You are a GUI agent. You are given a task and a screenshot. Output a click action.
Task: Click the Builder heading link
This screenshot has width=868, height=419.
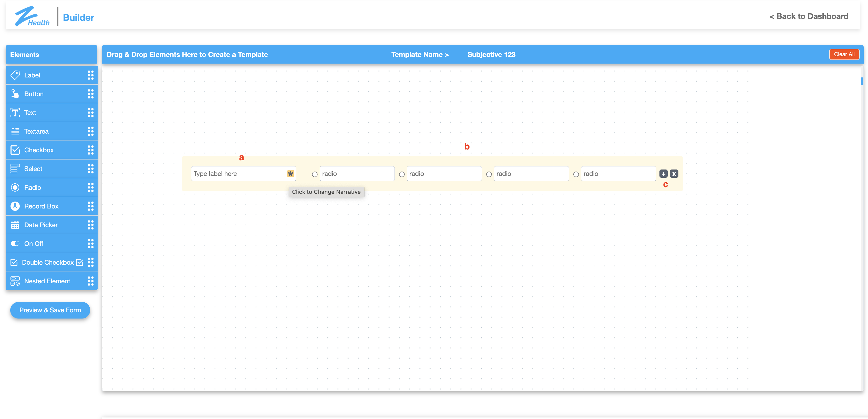[78, 17]
